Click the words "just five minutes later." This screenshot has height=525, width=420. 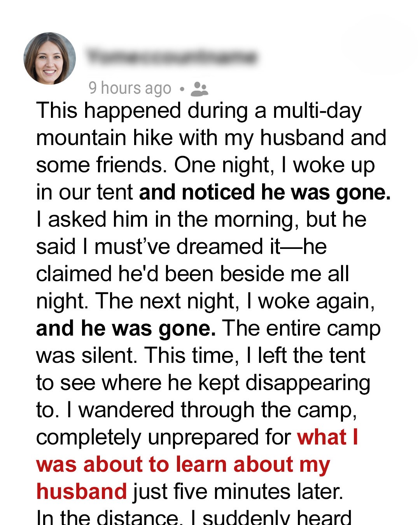(238, 492)
